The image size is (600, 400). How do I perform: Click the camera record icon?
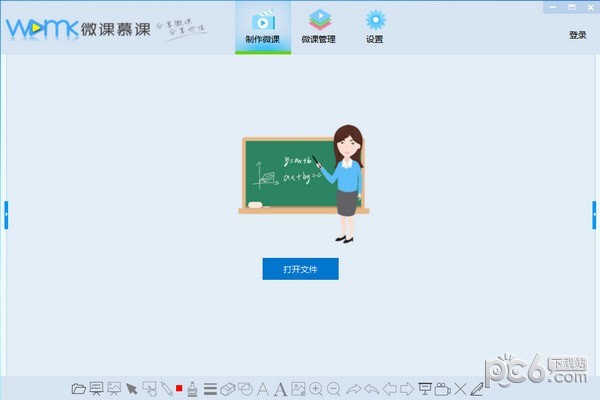pos(442,388)
